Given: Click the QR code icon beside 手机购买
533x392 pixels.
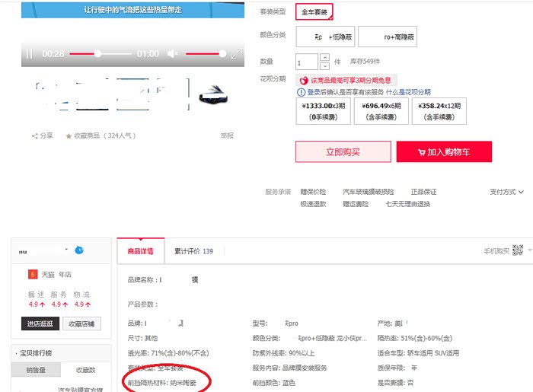Looking at the screenshot, I should coord(518,250).
